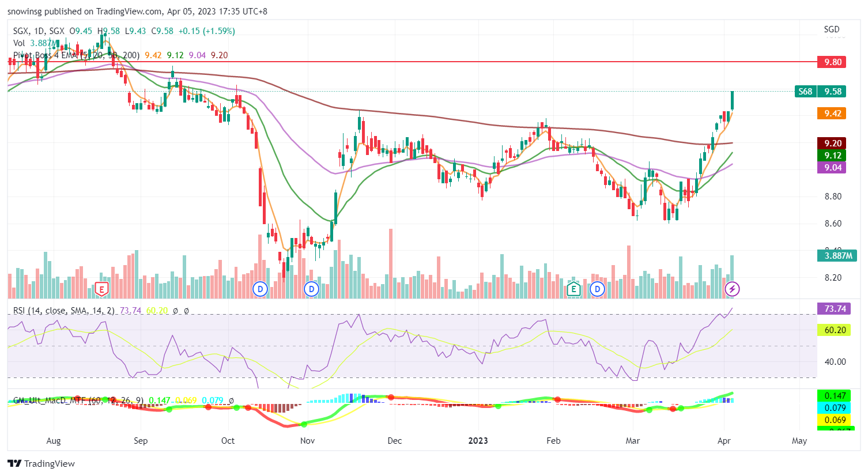Click the cyan 0.079 MACD axis label
This screenshot has height=476, width=868.
(x=834, y=407)
